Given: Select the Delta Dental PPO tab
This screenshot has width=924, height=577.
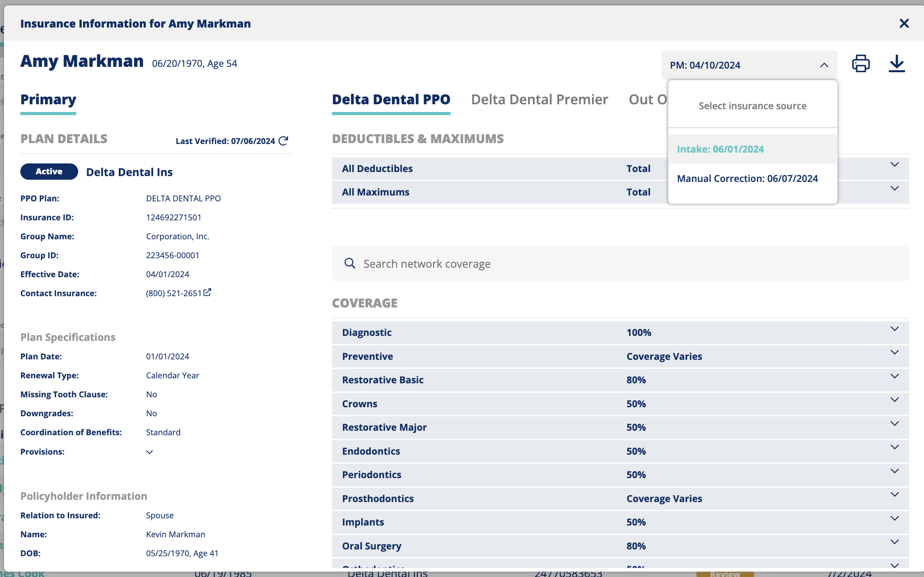Looking at the screenshot, I should [x=391, y=99].
